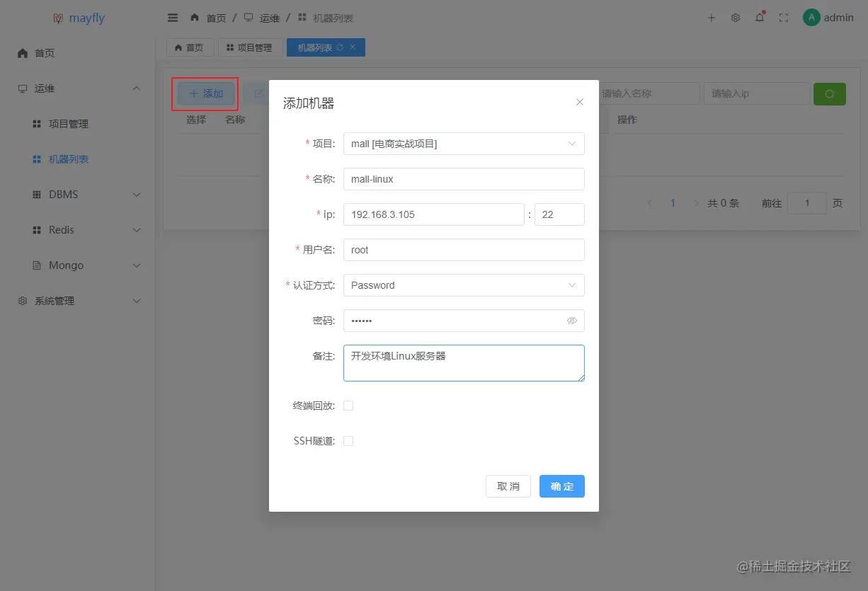Click the green search button
The width and height of the screenshot is (868, 591).
tap(830, 94)
